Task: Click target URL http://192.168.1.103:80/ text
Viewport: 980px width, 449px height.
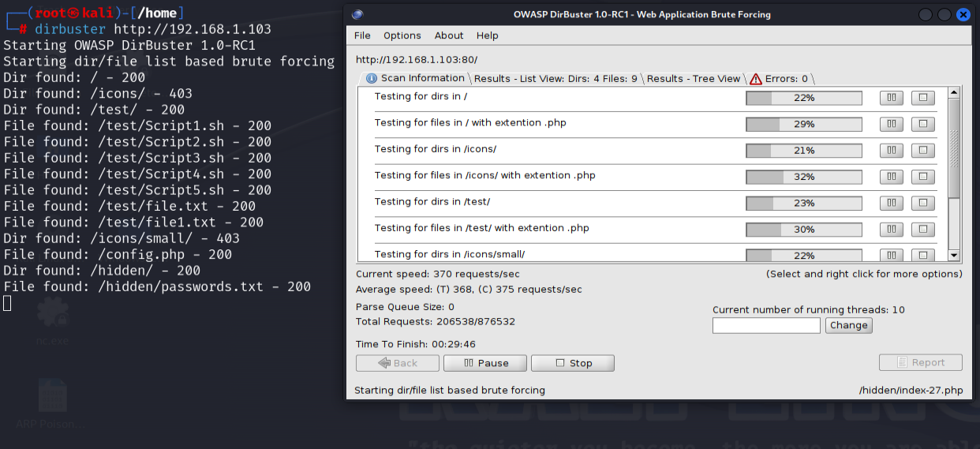Action: click(x=417, y=59)
